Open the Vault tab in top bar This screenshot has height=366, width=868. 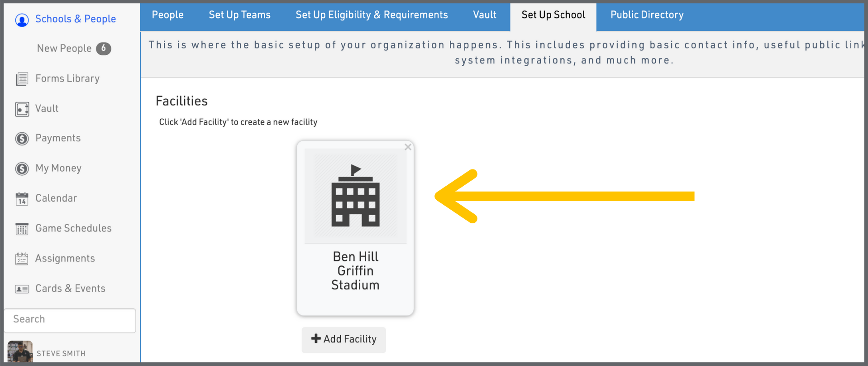(x=484, y=15)
